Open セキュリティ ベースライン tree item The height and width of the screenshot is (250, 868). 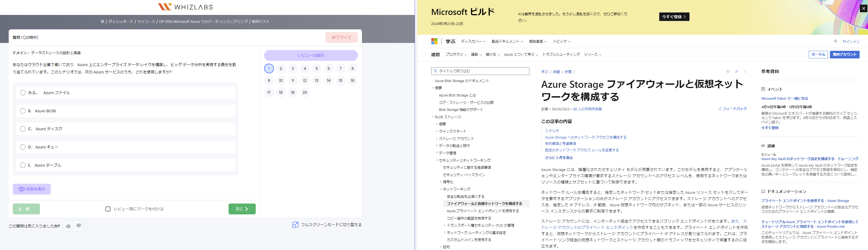[464, 175]
